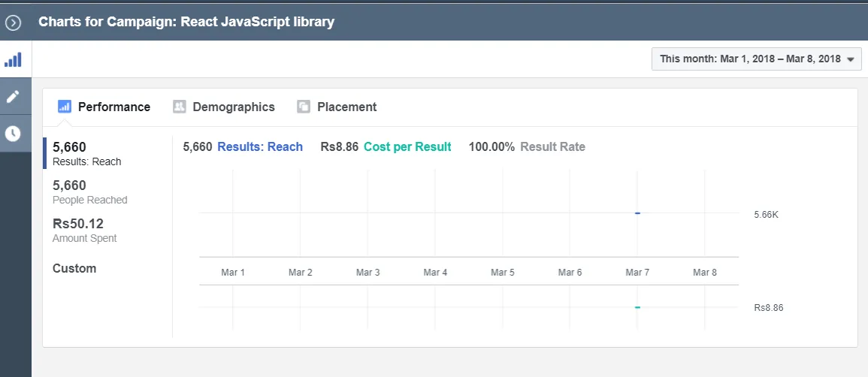Image resolution: width=868 pixels, height=377 pixels.
Task: Click the 100.00% result rate value
Action: tap(491, 147)
